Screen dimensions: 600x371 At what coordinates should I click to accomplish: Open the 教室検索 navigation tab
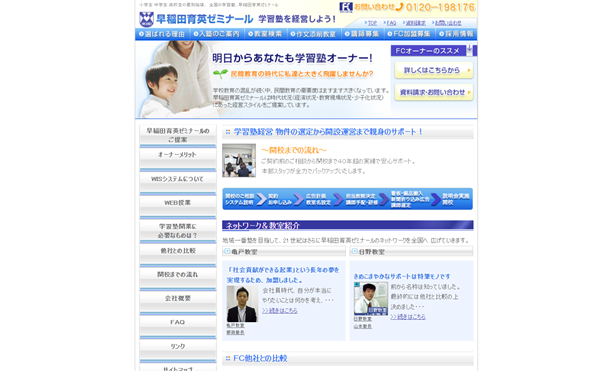click(x=265, y=34)
